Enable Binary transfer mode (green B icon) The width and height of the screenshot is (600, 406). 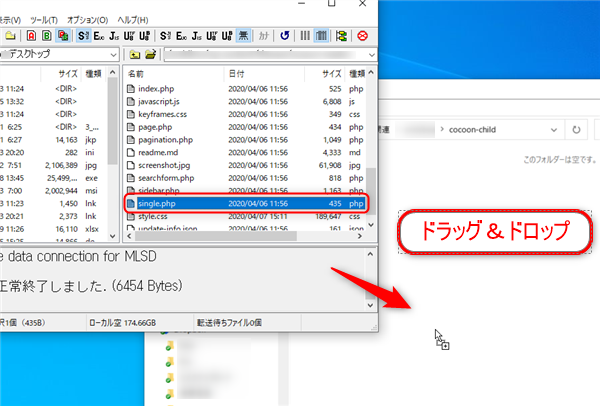tap(46, 35)
